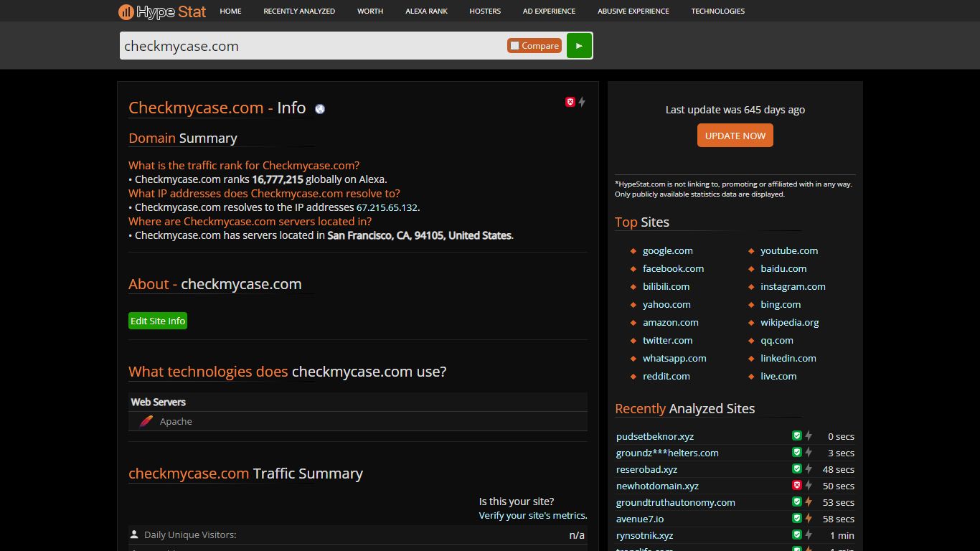Open the Technologies navigation item

(x=718, y=11)
